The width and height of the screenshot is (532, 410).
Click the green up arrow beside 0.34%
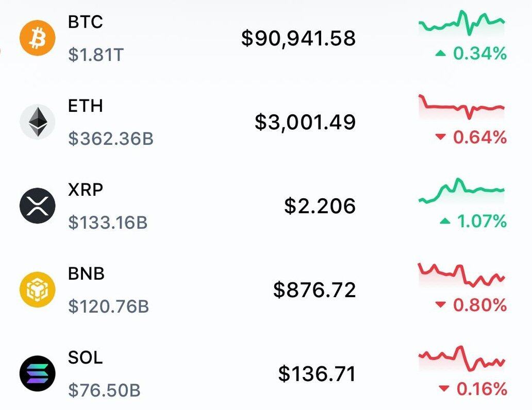coord(440,53)
